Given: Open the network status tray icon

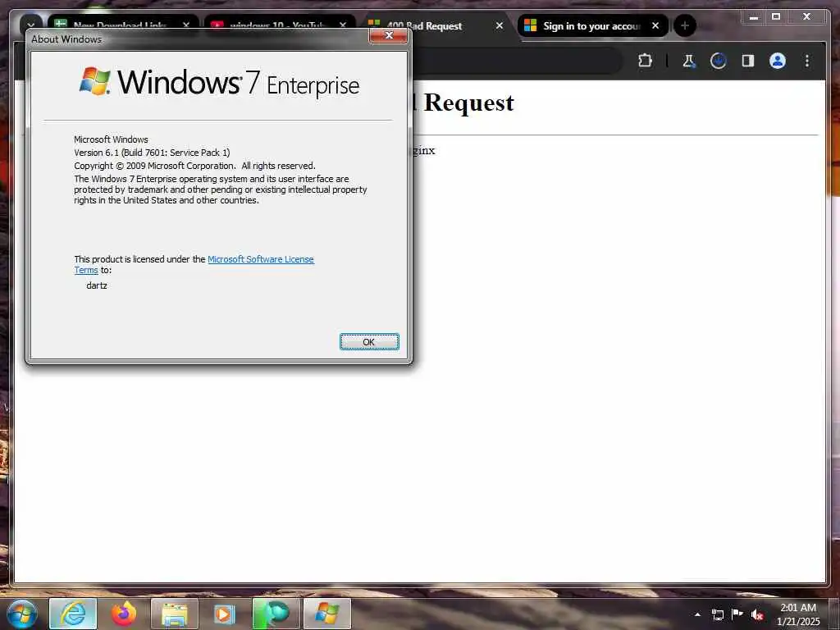Looking at the screenshot, I should [717, 614].
